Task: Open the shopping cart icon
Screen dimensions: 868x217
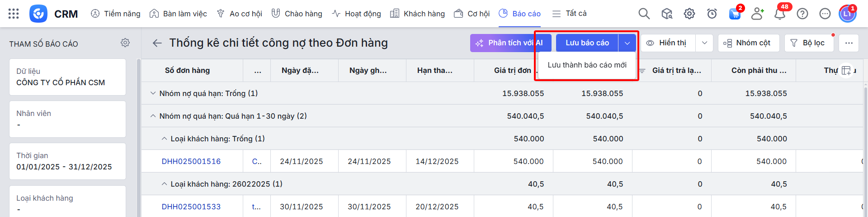Action: (735, 14)
